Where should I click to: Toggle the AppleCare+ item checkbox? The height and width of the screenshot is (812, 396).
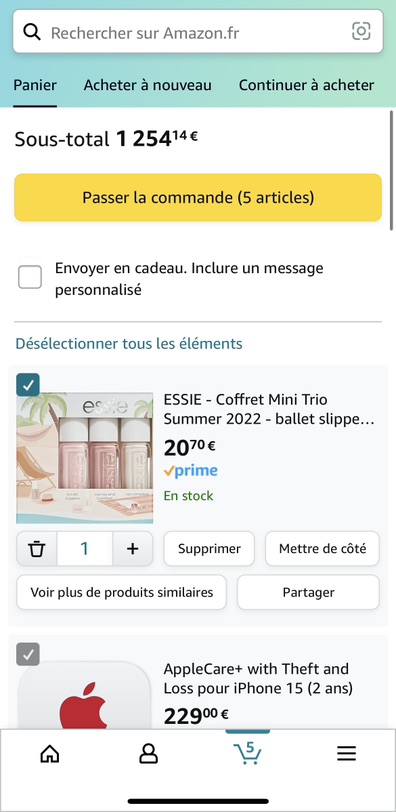point(28,654)
